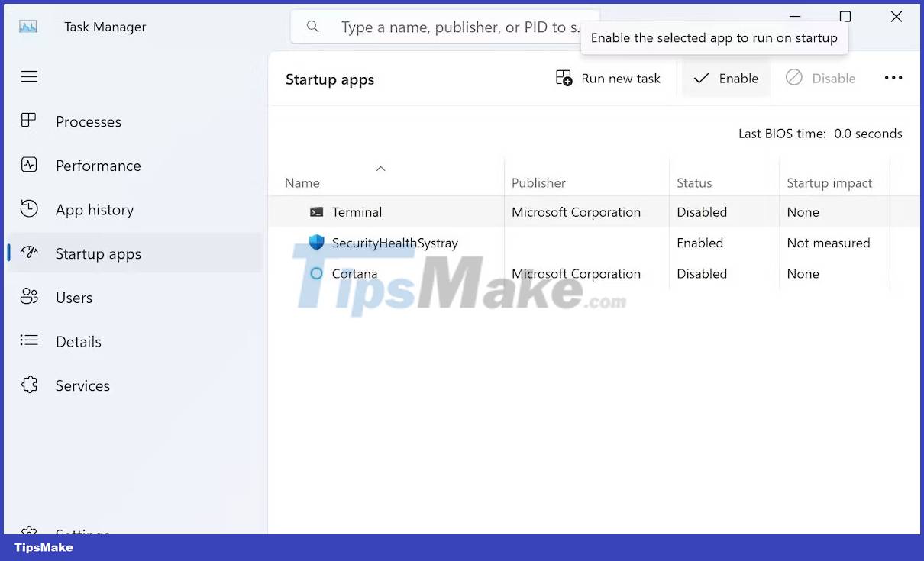This screenshot has height=561, width=924.
Task: Click the Not measured startup impact cell
Action: click(829, 243)
